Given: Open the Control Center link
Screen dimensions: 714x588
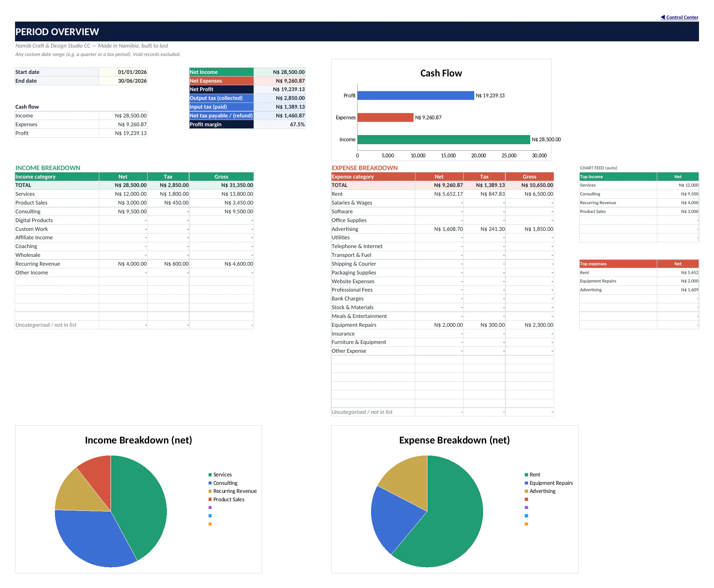Looking at the screenshot, I should point(682,17).
